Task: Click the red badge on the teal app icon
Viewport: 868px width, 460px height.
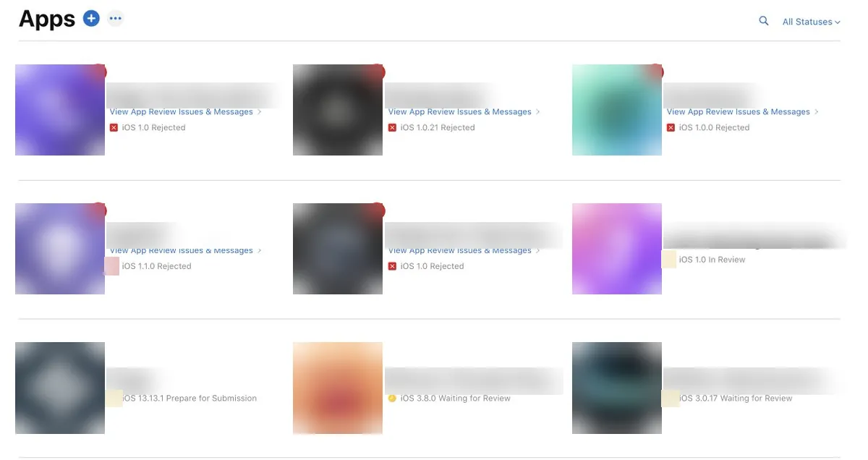Action: 656,71
